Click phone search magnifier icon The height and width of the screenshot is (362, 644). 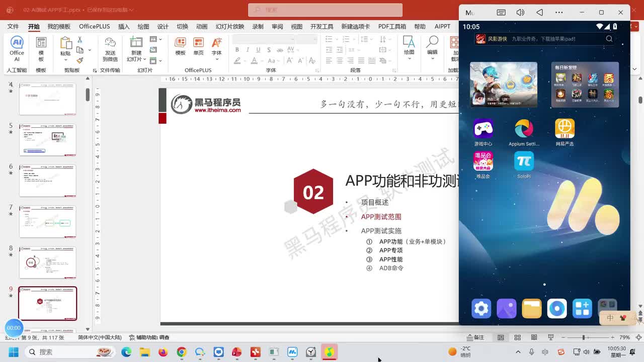tap(609, 39)
